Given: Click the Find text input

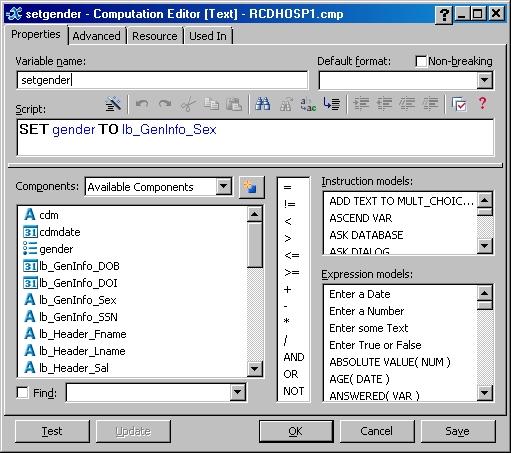Looking at the screenshot, I should click(x=148, y=392).
